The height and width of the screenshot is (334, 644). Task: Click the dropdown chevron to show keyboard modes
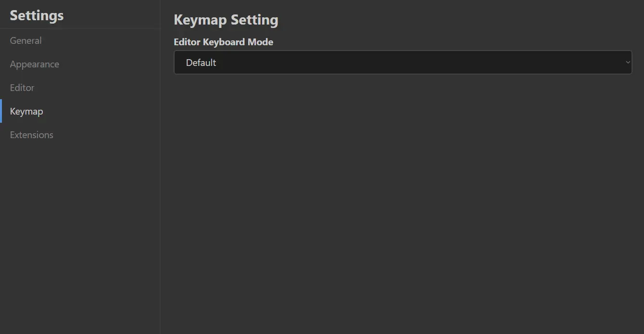[x=628, y=62]
